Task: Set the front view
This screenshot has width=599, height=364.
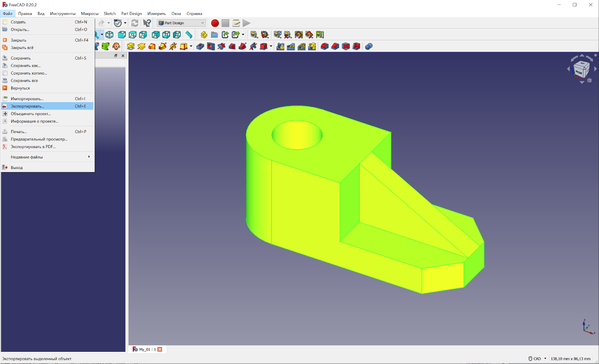Action: click(122, 35)
